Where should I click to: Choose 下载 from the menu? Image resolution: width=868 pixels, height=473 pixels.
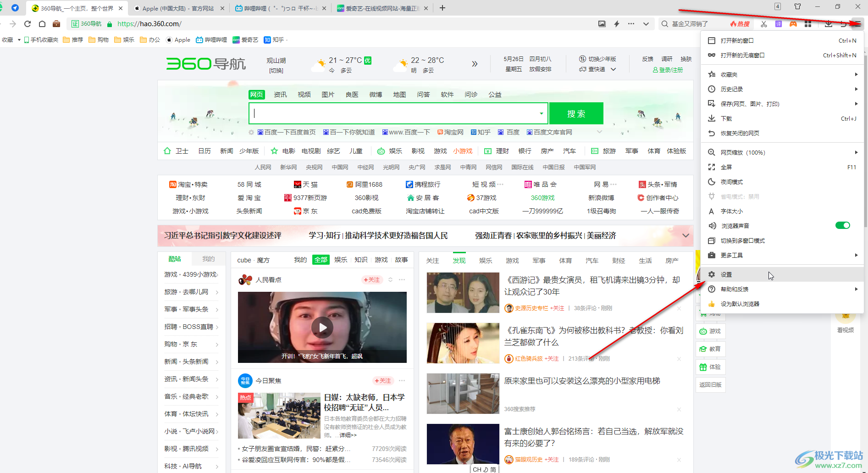782,118
